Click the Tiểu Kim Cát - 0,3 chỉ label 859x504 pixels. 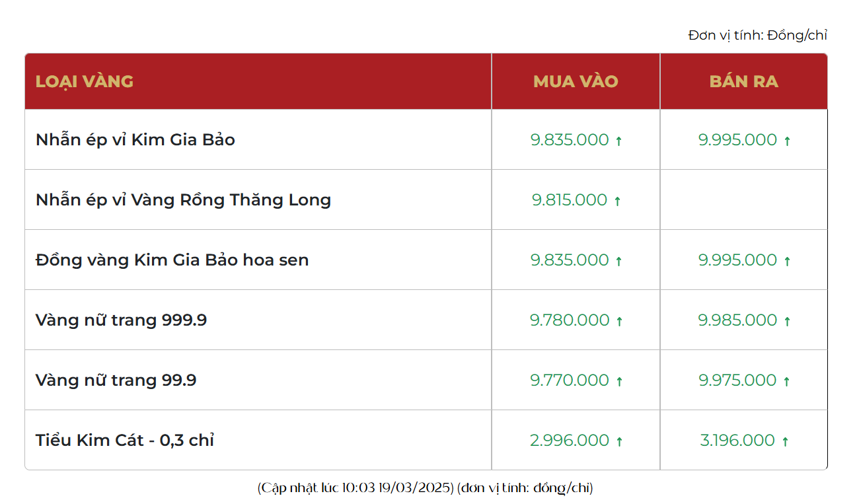(x=125, y=440)
